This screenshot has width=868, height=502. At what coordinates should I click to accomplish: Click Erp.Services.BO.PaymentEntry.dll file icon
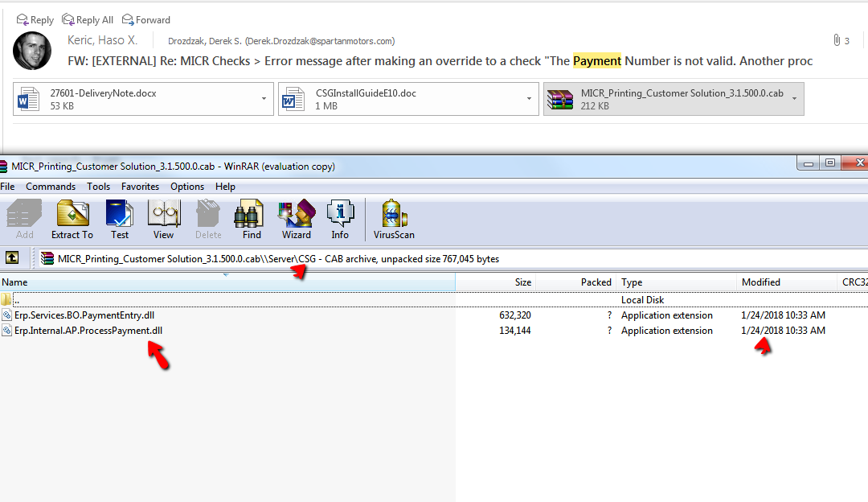(6, 315)
